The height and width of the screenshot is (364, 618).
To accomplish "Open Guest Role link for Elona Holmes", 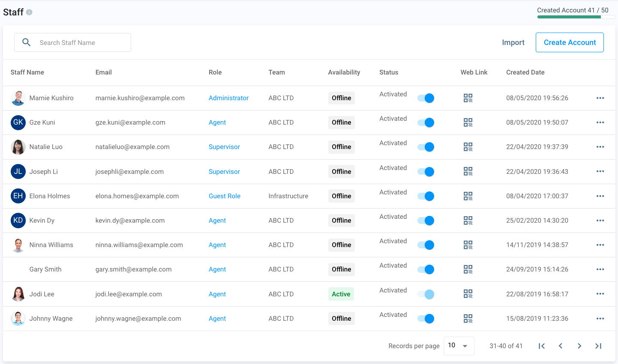I will [225, 196].
